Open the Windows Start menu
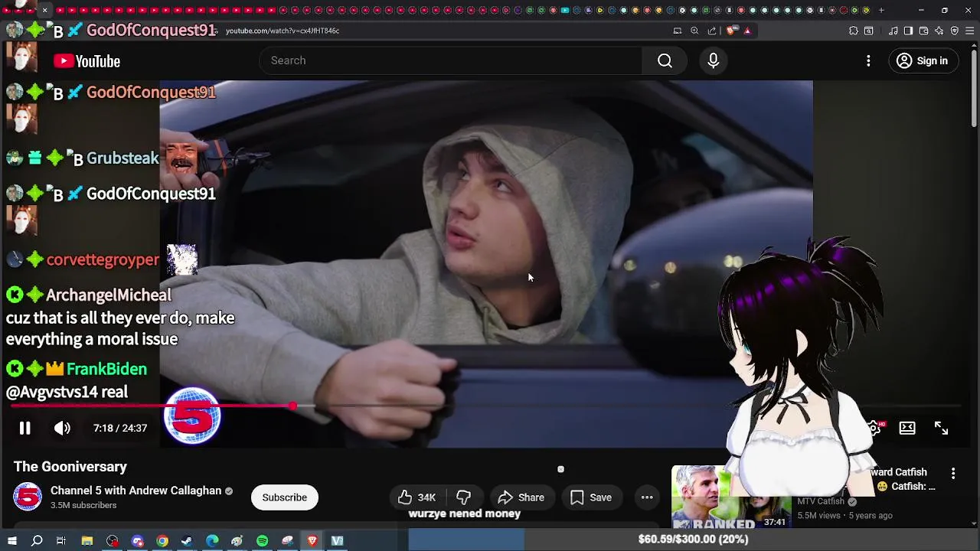This screenshot has height=551, width=980. [x=11, y=541]
